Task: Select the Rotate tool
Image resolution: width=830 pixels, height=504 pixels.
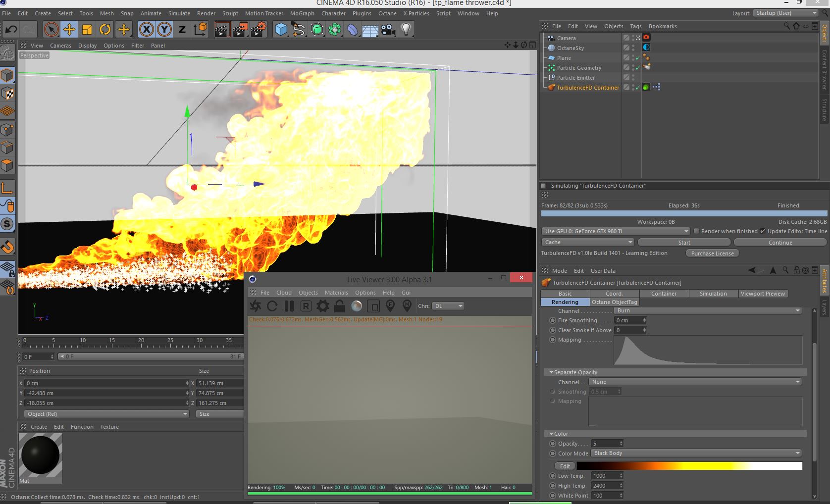Action: click(105, 30)
